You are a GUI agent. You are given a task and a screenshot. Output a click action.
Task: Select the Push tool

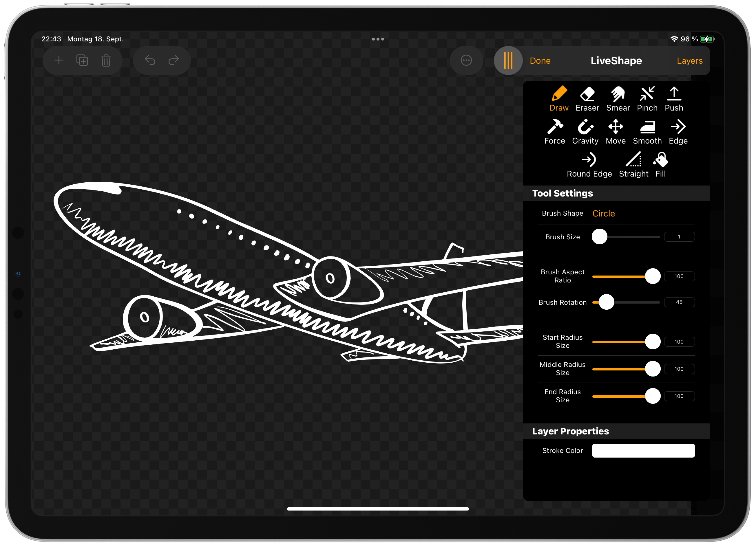pyautogui.click(x=674, y=99)
